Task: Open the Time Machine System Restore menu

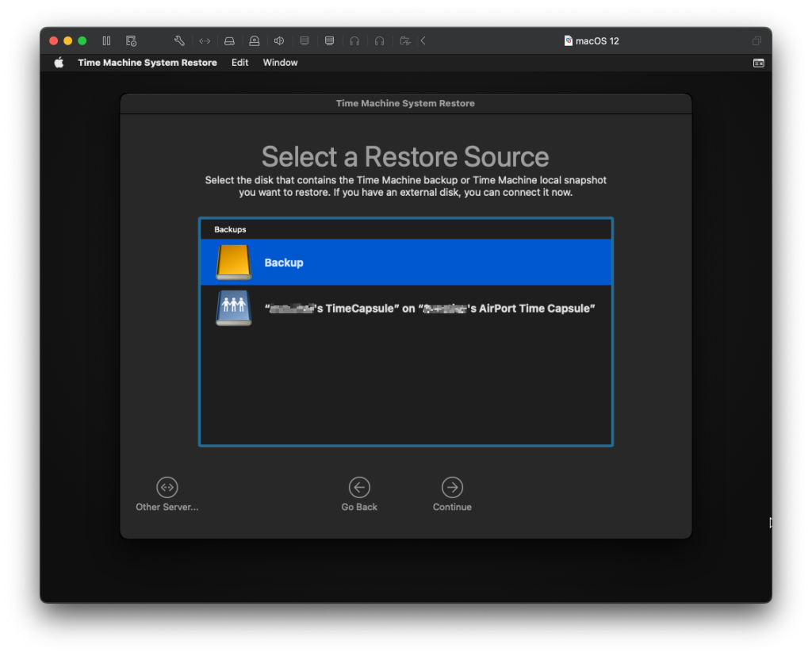Action: coord(147,63)
